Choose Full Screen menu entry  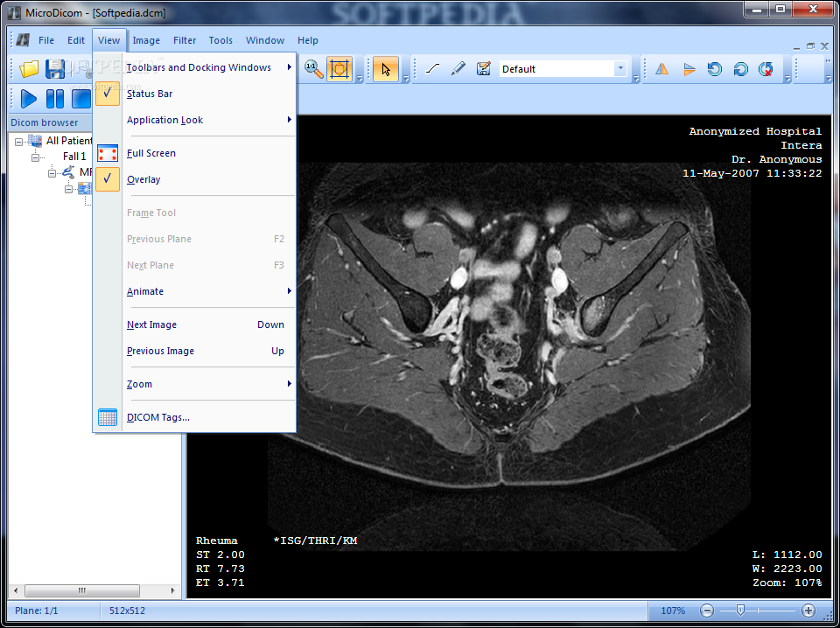click(x=194, y=153)
